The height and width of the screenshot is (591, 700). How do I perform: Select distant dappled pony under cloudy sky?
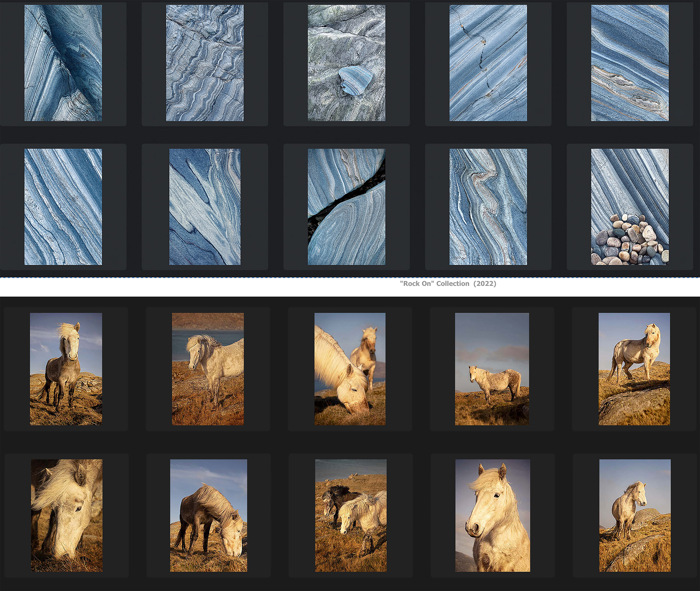492,369
